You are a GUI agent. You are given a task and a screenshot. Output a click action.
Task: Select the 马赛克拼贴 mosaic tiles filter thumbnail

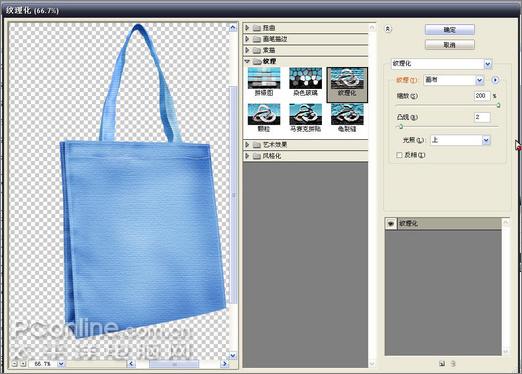click(305, 118)
